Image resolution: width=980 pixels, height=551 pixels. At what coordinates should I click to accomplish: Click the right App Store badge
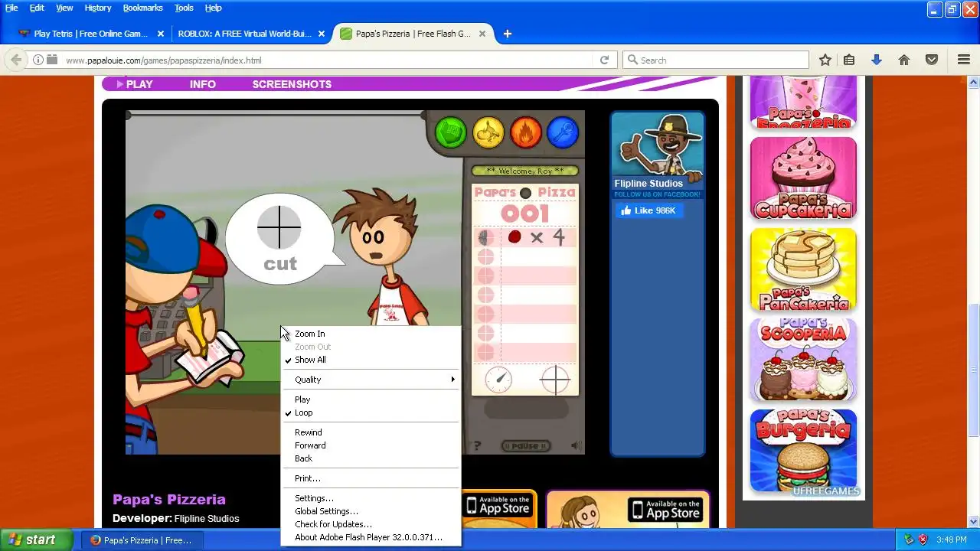pos(665,509)
